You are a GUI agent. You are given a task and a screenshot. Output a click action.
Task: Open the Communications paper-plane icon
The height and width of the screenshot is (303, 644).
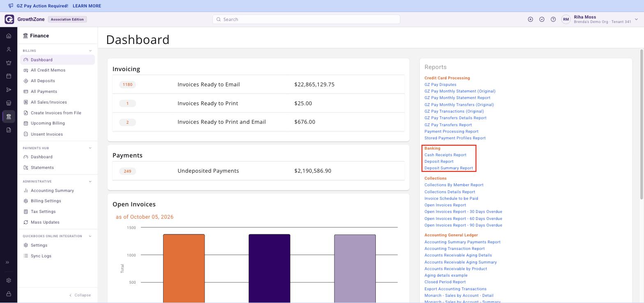tap(9, 90)
